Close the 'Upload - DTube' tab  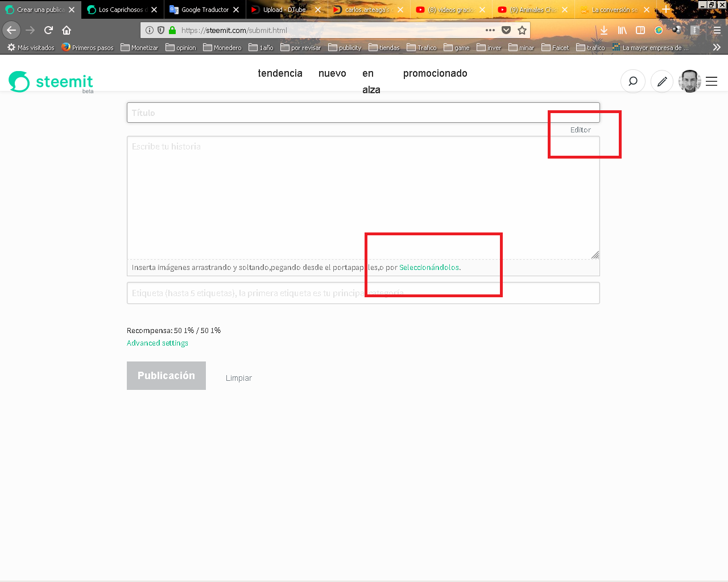click(x=318, y=10)
